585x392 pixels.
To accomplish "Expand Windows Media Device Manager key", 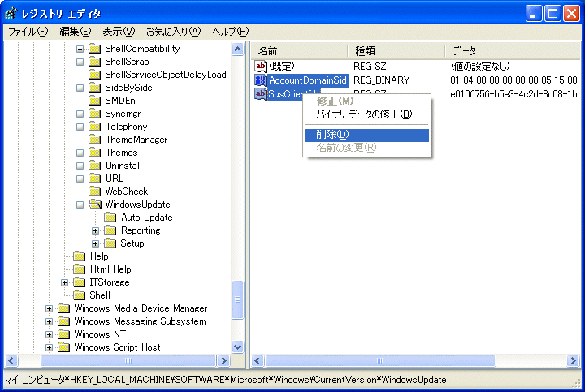I will [x=49, y=308].
